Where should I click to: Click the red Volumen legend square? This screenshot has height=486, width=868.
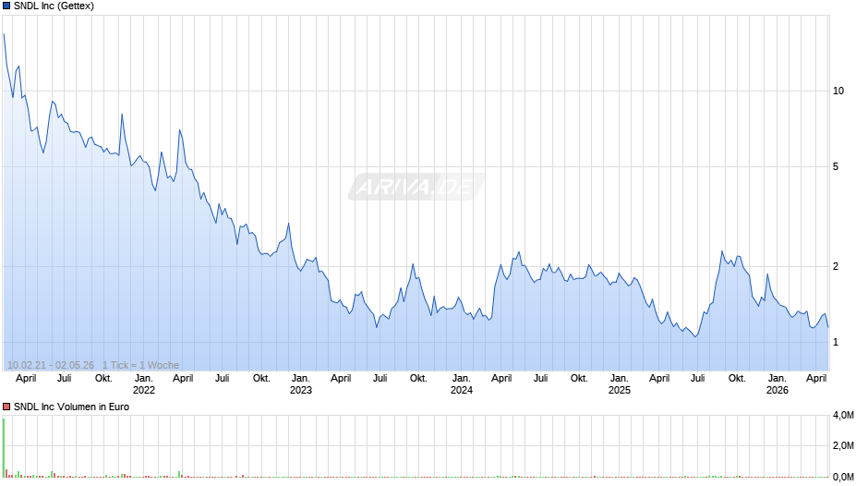(6, 407)
